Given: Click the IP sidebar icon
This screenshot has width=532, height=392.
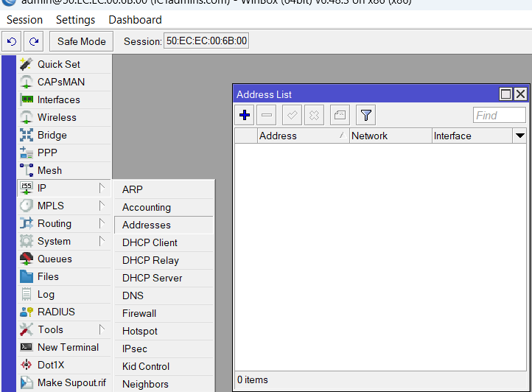Looking at the screenshot, I should coord(27,188).
